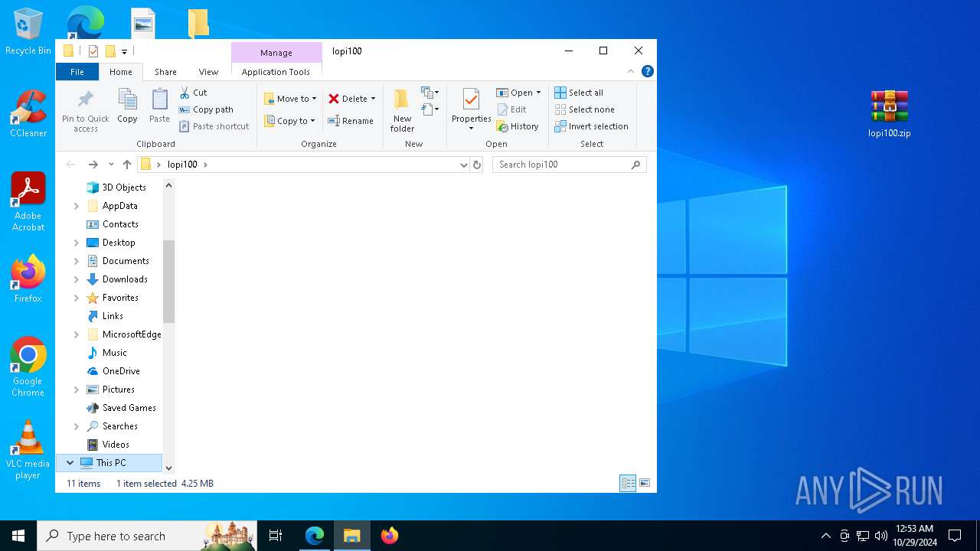Open the recent locations dropdown arrow
The width and height of the screenshot is (980, 551).
[111, 165]
